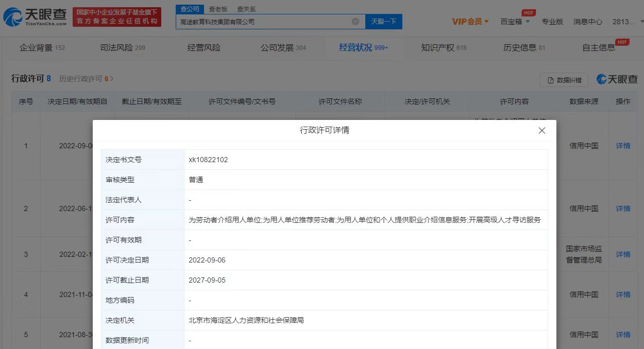
Task: Click 北京市海淀区人力资源和社会保障局 text
Action: tap(246, 320)
